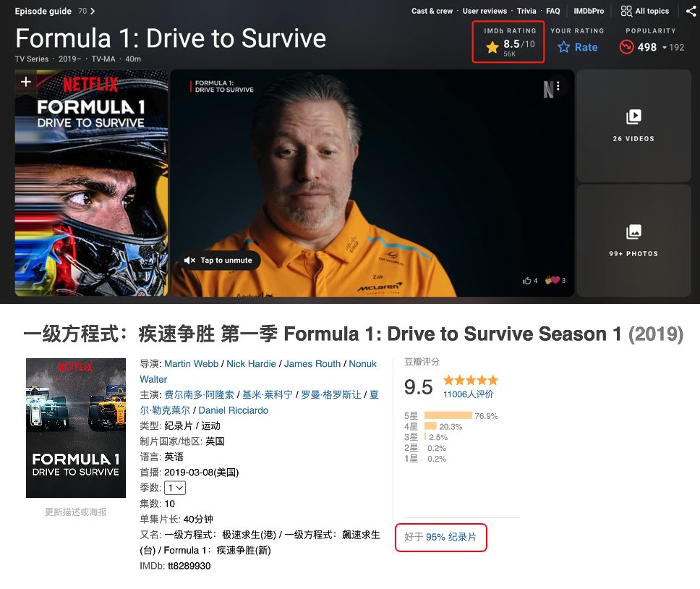Open Martin Webb director link
This screenshot has width=700, height=589.
(x=191, y=364)
